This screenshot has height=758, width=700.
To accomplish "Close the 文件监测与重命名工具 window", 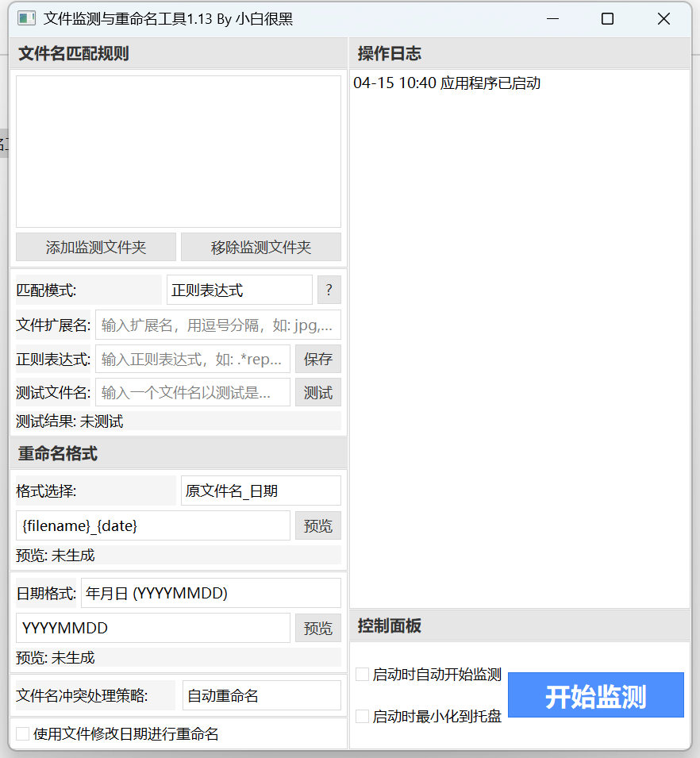I will coord(663,19).
